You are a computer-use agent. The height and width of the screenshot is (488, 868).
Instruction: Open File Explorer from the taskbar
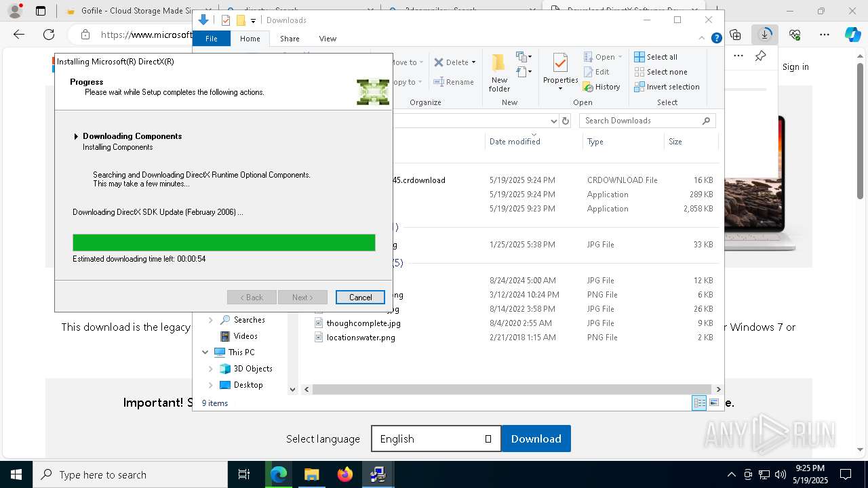(311, 474)
